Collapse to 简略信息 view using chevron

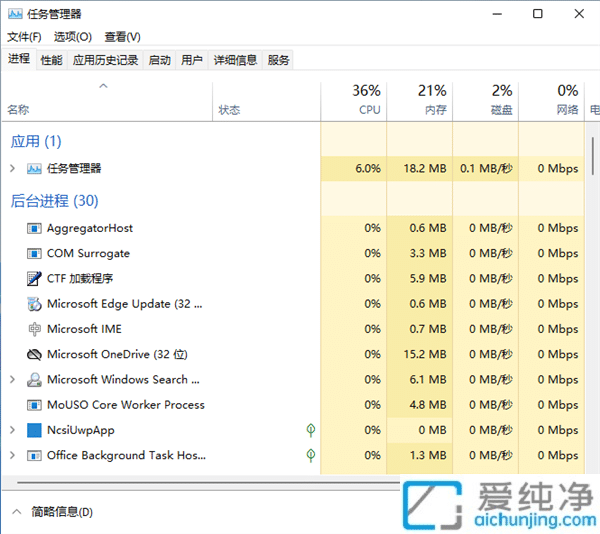16,511
